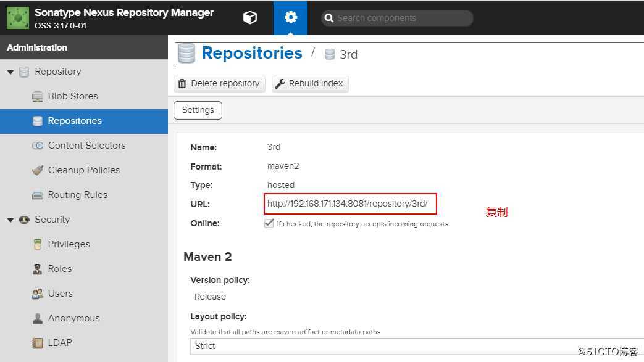Click the Repositories sidebar icon

tap(38, 121)
